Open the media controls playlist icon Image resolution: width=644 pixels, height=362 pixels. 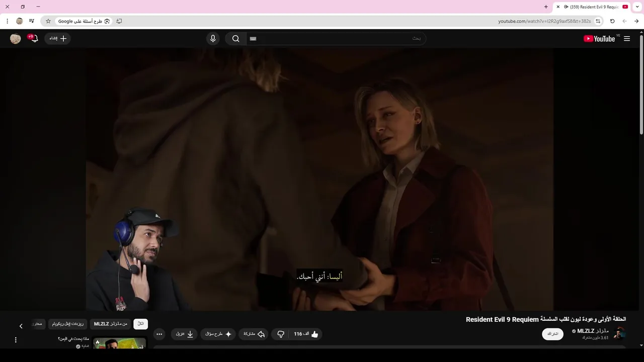point(32,21)
